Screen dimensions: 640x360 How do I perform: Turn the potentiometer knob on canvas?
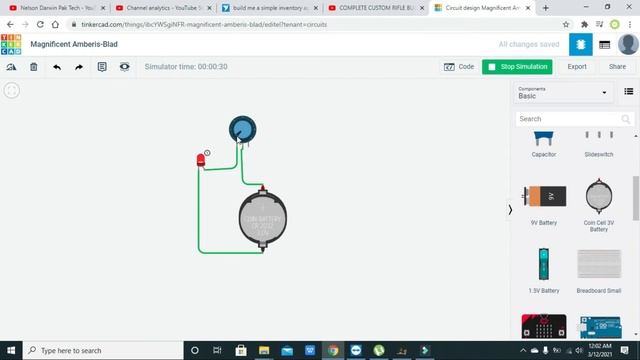click(x=242, y=129)
